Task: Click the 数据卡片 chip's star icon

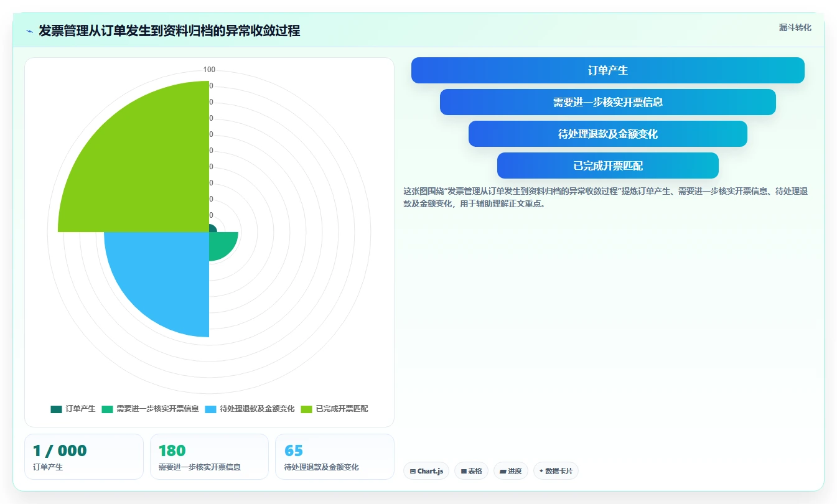Action: point(541,472)
